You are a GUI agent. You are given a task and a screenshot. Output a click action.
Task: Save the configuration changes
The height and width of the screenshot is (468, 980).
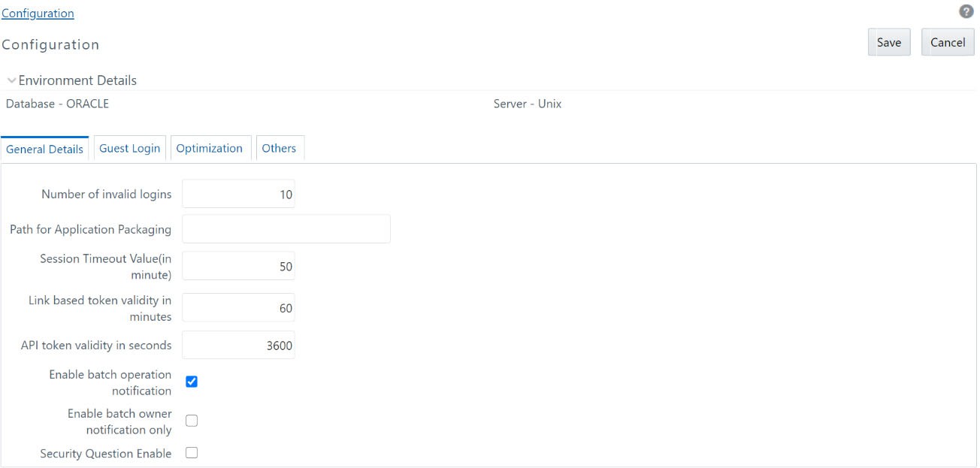889,42
